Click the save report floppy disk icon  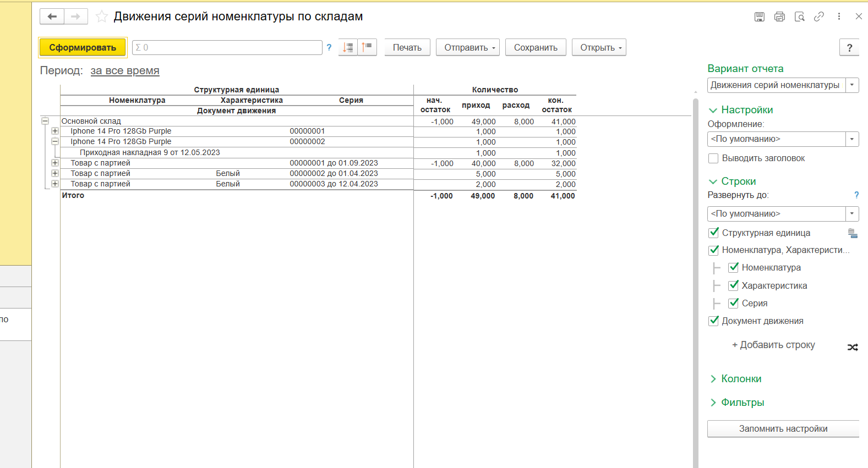click(759, 16)
